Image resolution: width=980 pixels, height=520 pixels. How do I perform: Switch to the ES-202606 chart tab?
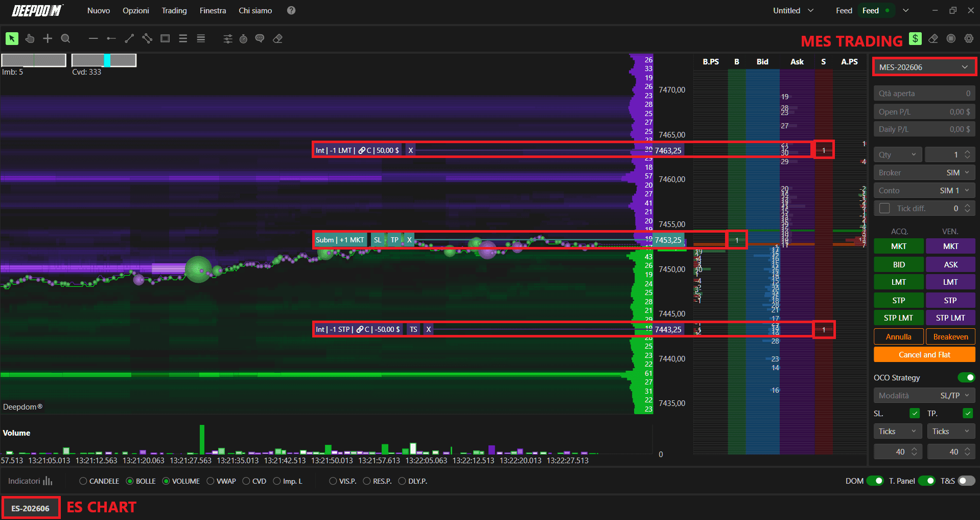click(31, 508)
